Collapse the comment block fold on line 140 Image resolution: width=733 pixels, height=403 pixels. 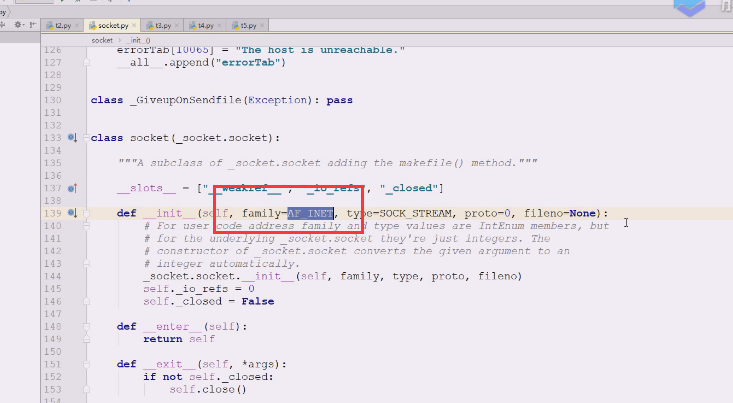click(x=86, y=226)
